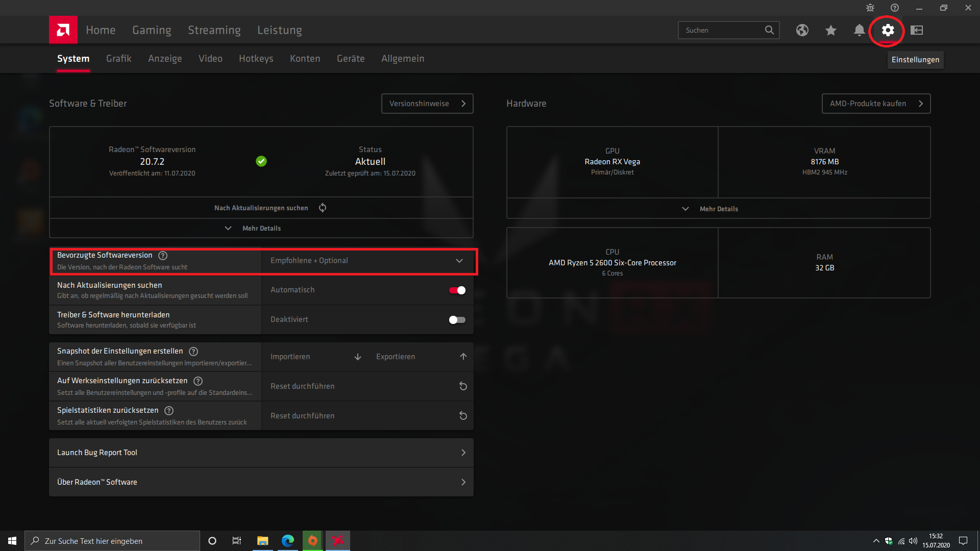
Task: Click the AMD-Produkte kaufen button
Action: point(876,104)
